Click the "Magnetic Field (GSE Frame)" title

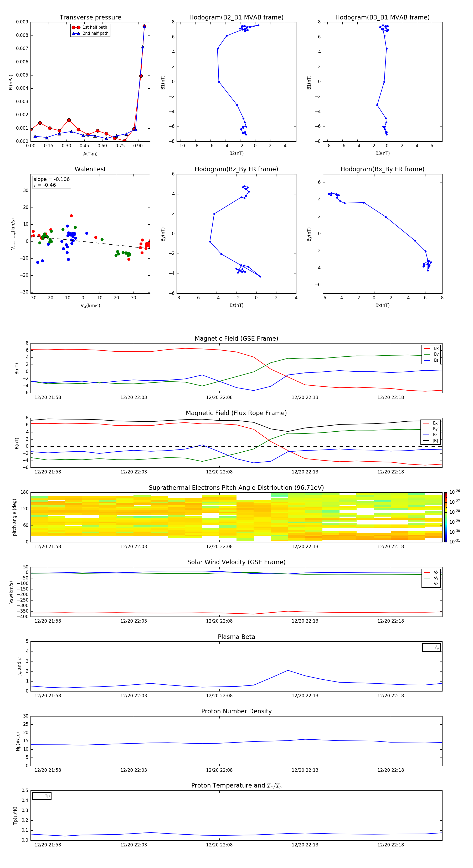(236, 339)
